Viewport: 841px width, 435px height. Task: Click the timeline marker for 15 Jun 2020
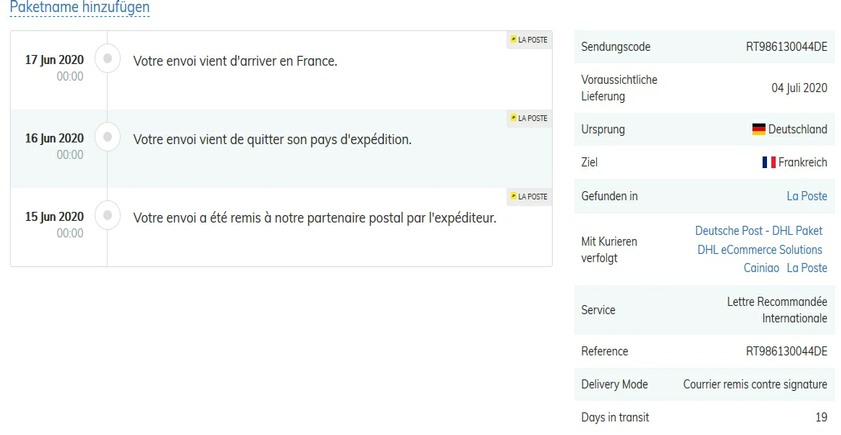pos(107,216)
